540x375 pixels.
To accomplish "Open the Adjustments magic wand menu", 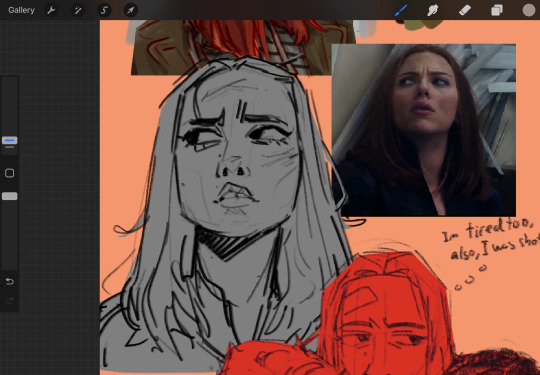I will point(77,10).
